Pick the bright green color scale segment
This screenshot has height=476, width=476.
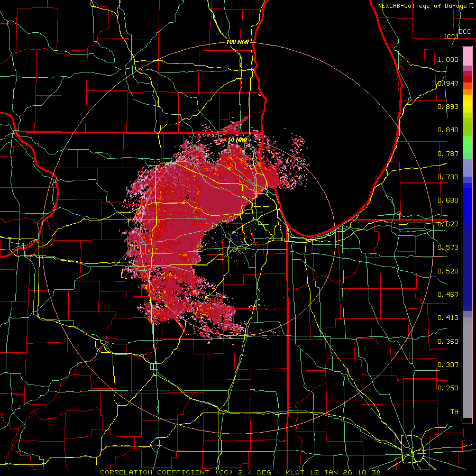pos(467,144)
